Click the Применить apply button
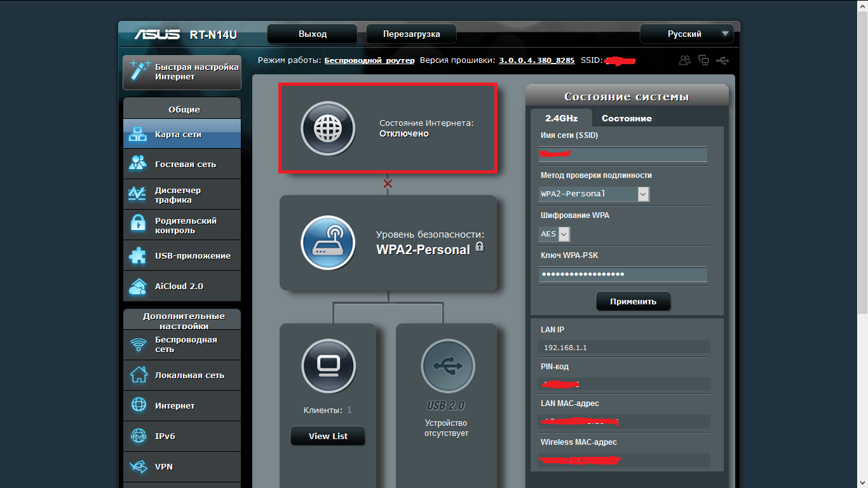Image resolution: width=868 pixels, height=488 pixels. (633, 301)
